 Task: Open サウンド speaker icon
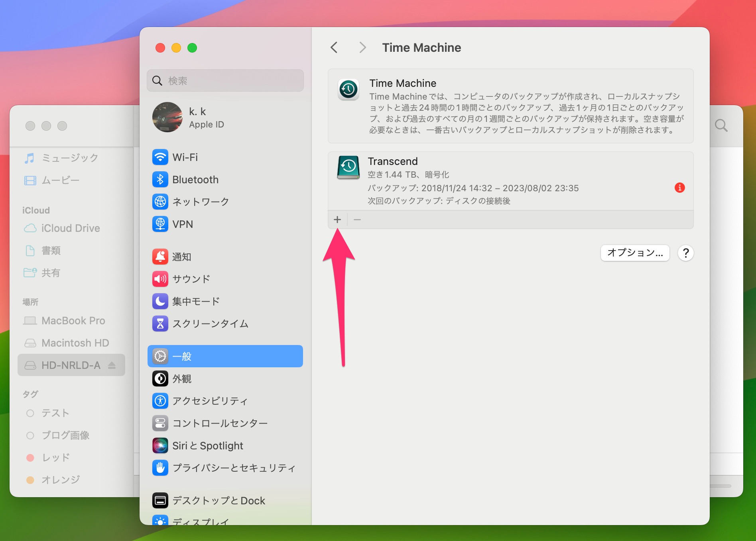tap(160, 279)
